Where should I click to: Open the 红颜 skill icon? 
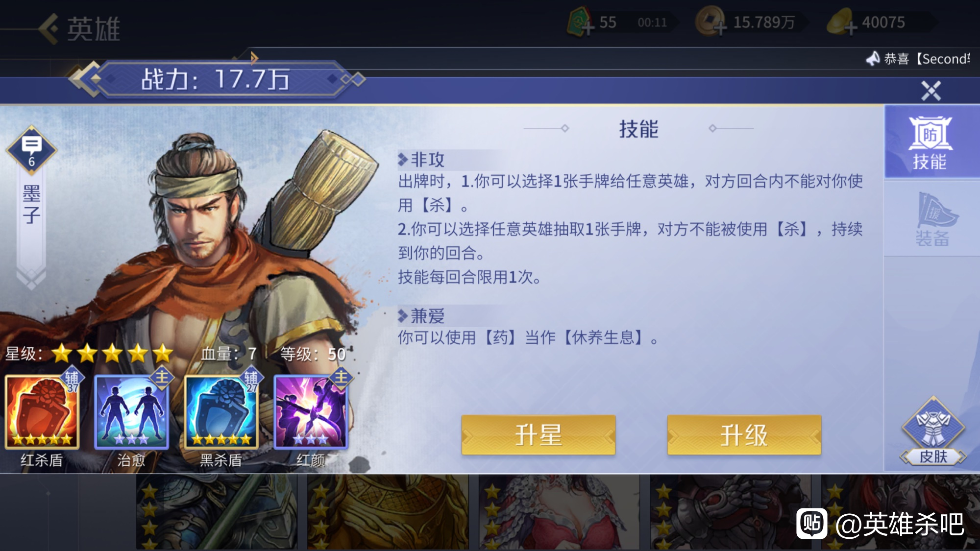point(311,412)
